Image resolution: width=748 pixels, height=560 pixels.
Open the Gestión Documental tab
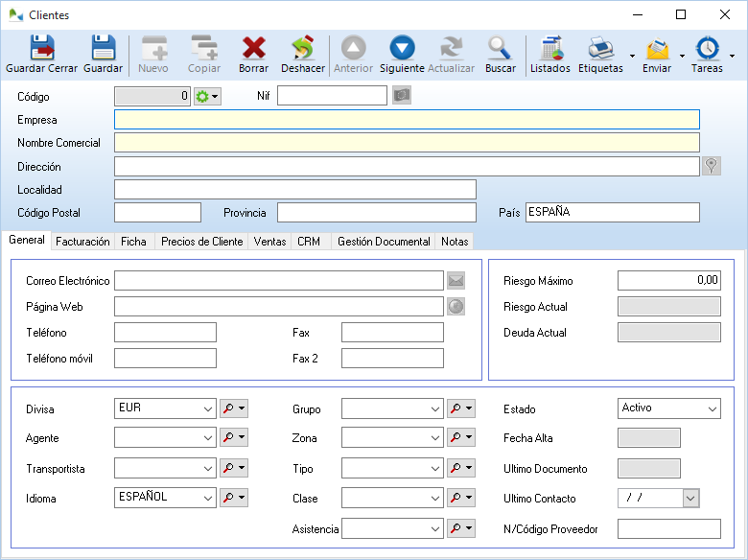[x=384, y=242]
